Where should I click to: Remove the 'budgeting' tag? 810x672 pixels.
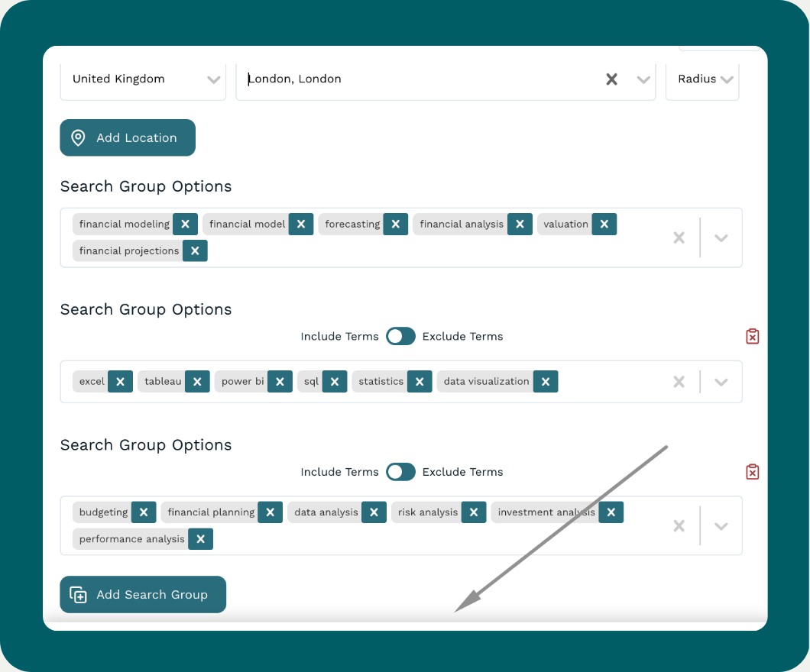(x=144, y=512)
